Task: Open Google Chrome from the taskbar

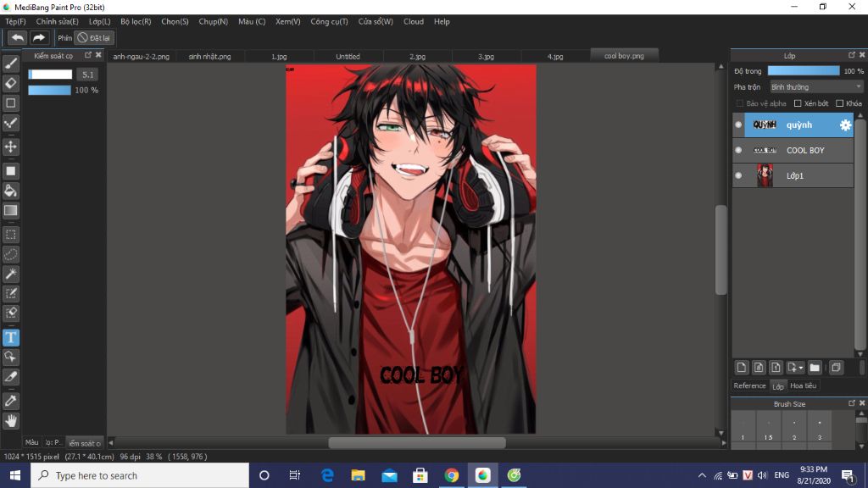Action: pyautogui.click(x=451, y=475)
